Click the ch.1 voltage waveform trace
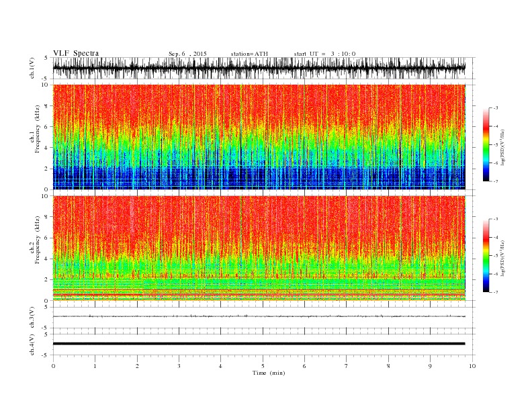 coord(259,68)
